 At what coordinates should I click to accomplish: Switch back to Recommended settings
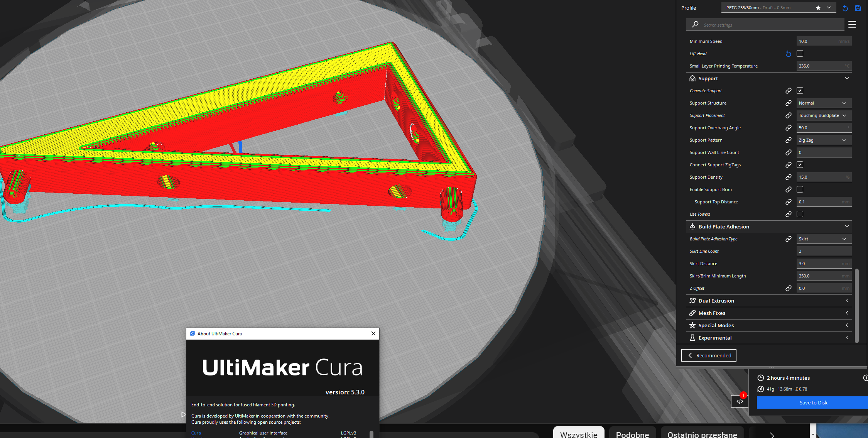[709, 355]
